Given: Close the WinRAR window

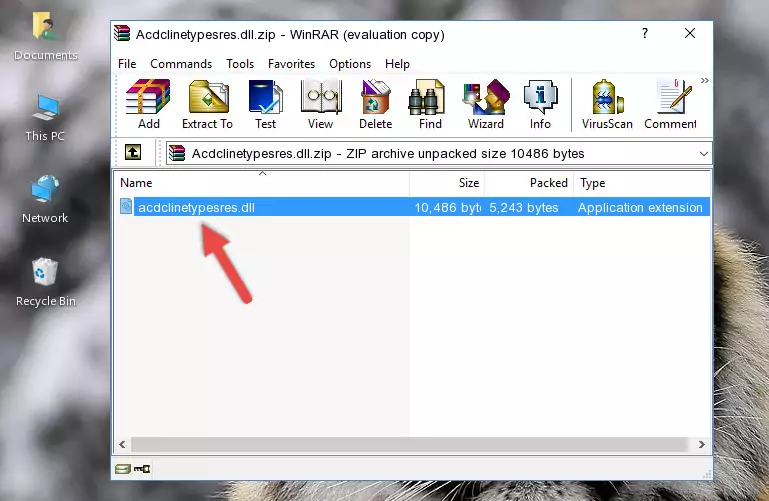Looking at the screenshot, I should click(690, 33).
